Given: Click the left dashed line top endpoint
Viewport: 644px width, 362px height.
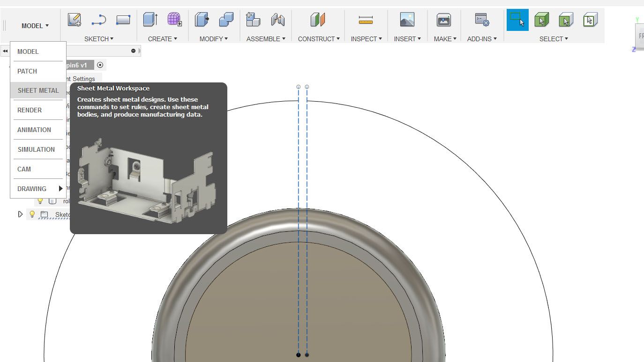Looking at the screenshot, I should (299, 87).
